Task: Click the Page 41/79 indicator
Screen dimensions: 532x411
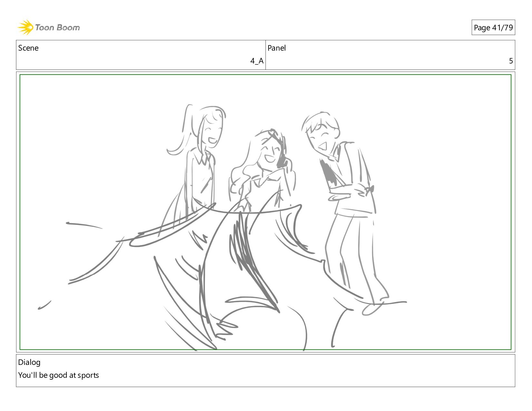Action: (x=493, y=28)
